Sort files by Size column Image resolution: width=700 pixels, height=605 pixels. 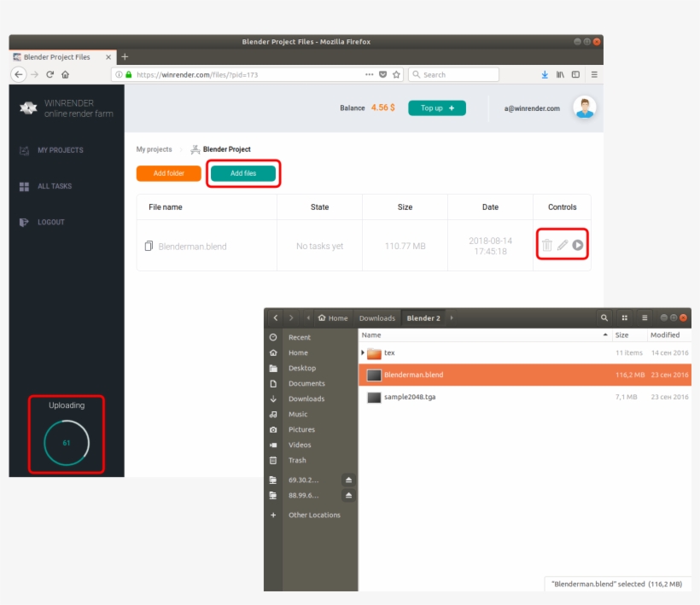(x=629, y=335)
